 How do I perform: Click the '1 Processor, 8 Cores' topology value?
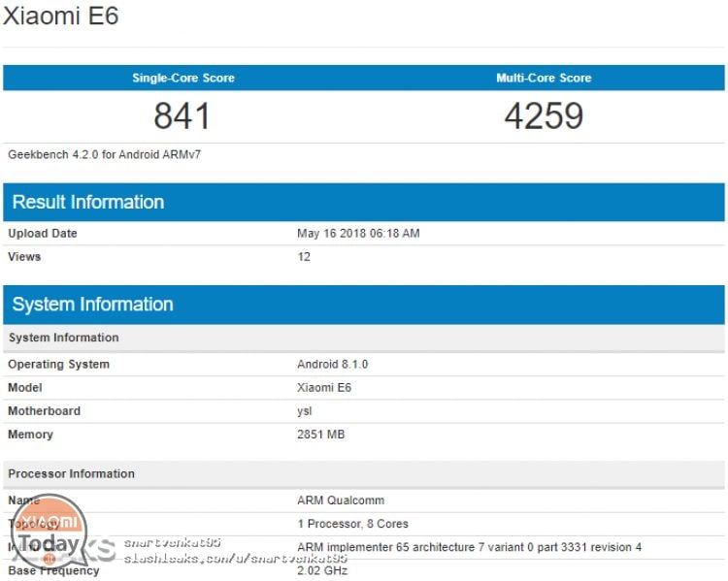tap(353, 524)
